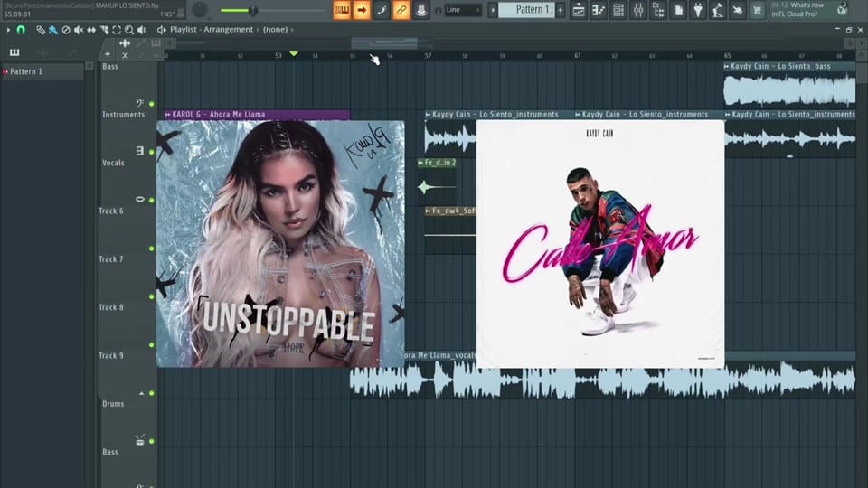Screen dimensions: 868x488
Task: Click the content library icon before cart
Action: (x=738, y=10)
